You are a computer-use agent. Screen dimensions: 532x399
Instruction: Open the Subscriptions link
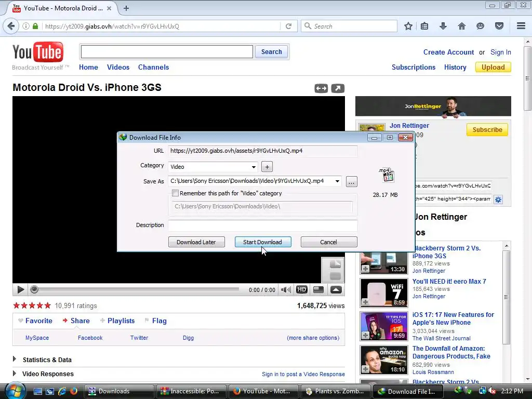(413, 67)
